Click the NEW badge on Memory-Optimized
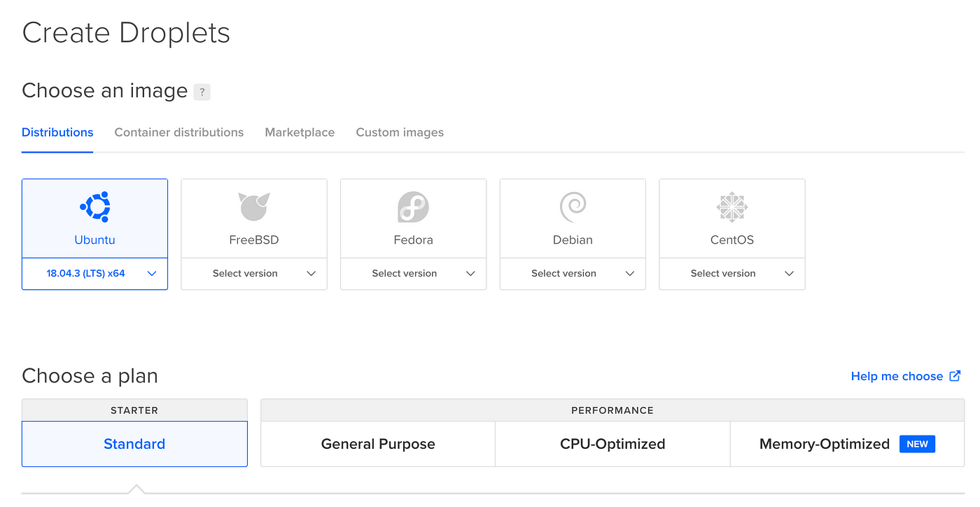980x507 pixels. [917, 444]
